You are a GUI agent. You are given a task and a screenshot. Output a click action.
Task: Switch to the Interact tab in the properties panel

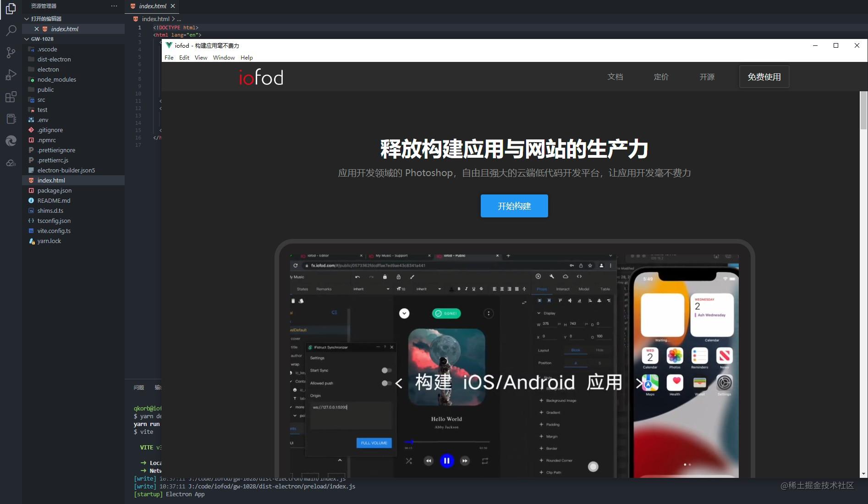(563, 289)
